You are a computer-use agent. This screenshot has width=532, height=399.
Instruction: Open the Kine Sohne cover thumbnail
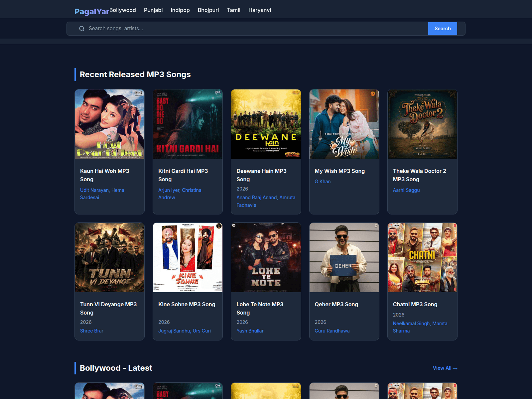click(188, 258)
